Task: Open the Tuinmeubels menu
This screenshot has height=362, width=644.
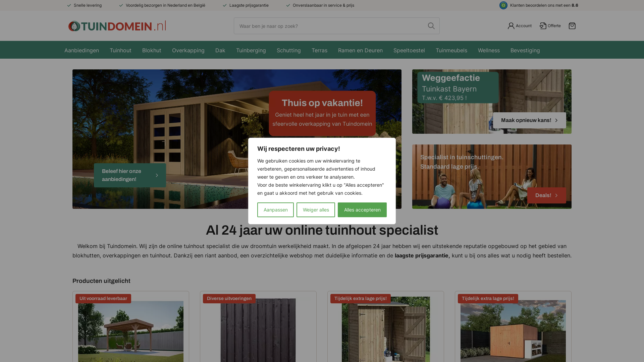Action: 451,50
